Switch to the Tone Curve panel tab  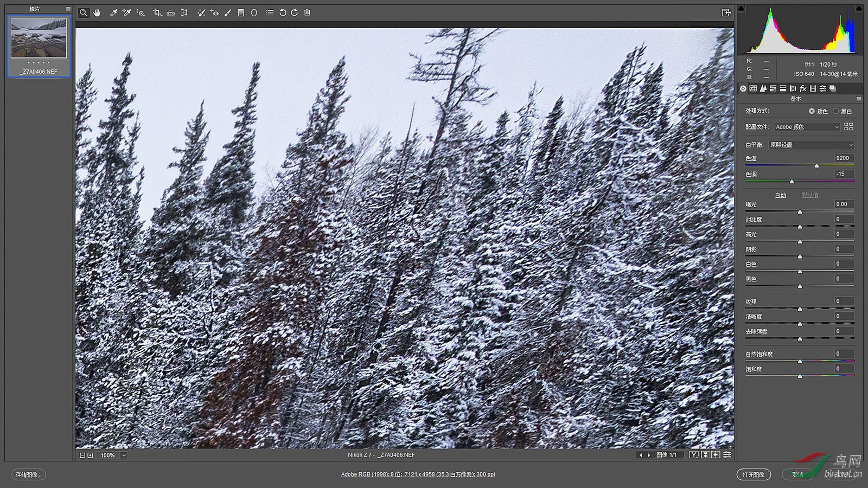point(753,88)
